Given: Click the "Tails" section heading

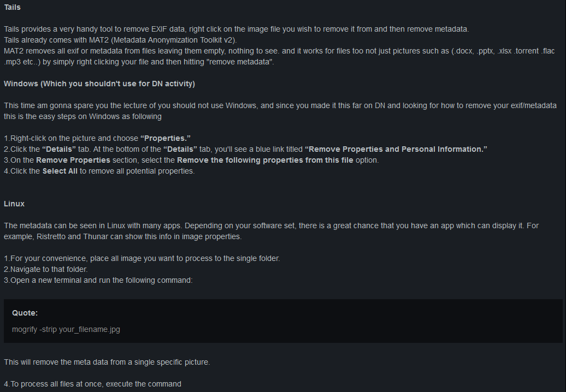Looking at the screenshot, I should [12, 8].
